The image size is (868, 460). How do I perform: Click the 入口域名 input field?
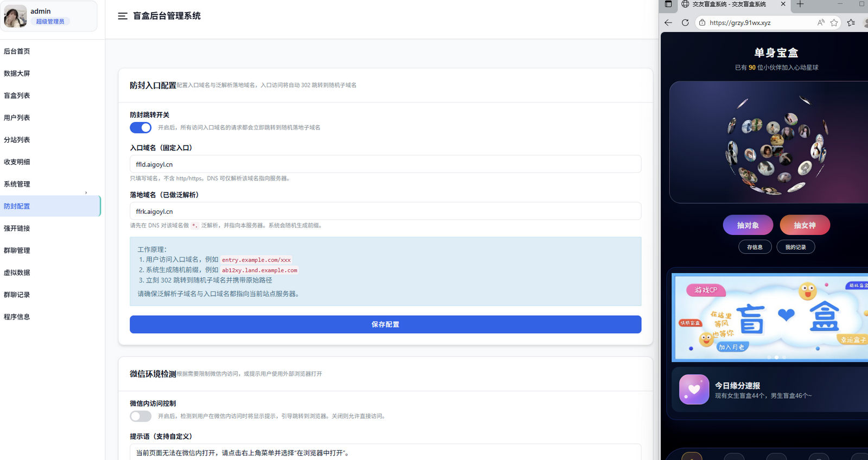[385, 164]
